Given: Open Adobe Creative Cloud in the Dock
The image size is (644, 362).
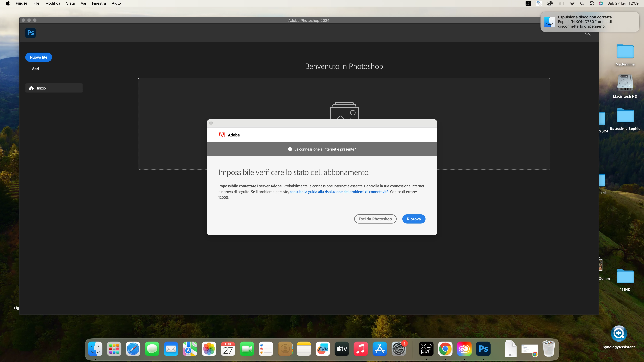Looking at the screenshot, I should coord(464,349).
